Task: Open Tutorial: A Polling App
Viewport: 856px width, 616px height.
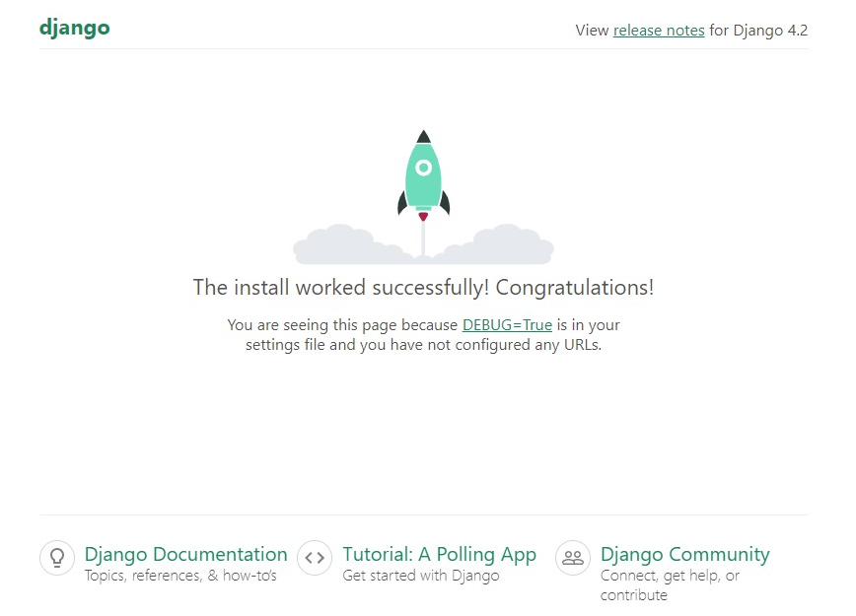Action: (440, 554)
